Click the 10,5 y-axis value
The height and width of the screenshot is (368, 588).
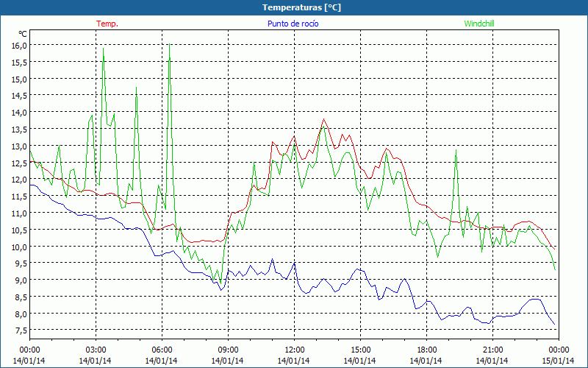(20, 230)
